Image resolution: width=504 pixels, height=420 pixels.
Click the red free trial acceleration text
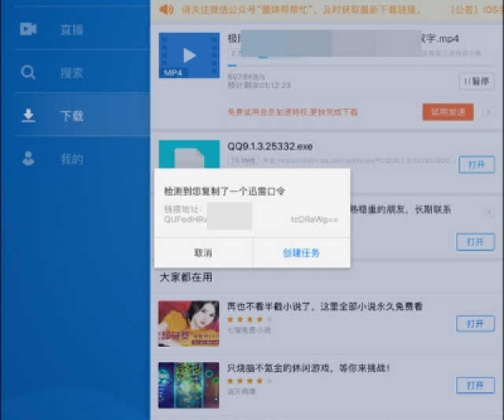[292, 113]
